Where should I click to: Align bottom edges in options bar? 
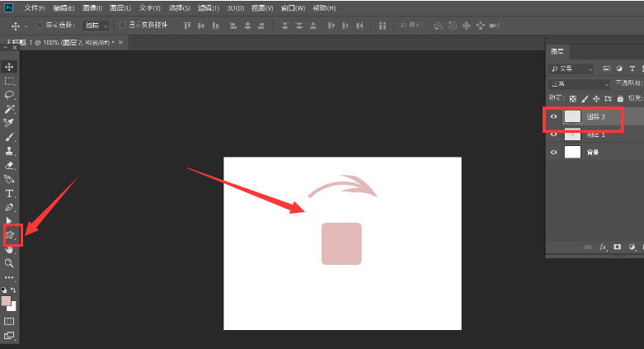pyautogui.click(x=215, y=26)
